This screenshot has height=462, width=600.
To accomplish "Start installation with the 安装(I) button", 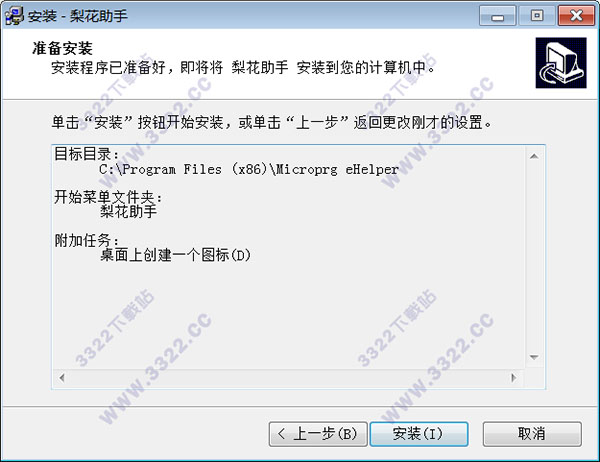I will pos(419,434).
